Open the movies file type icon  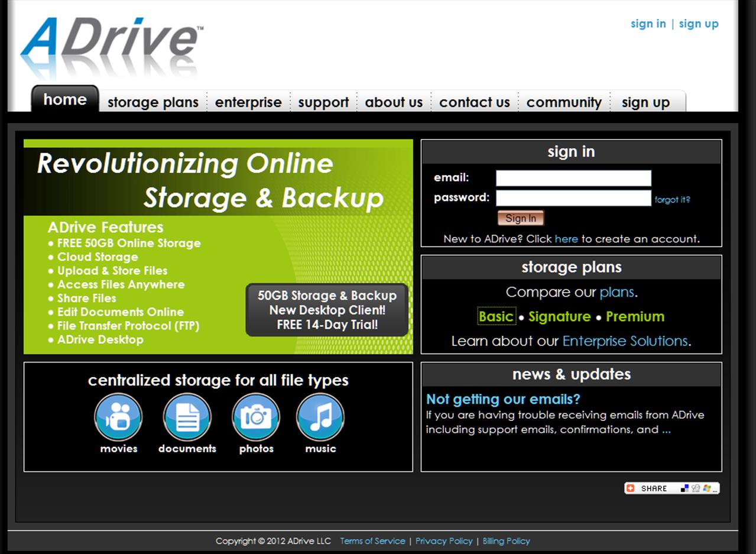point(118,417)
